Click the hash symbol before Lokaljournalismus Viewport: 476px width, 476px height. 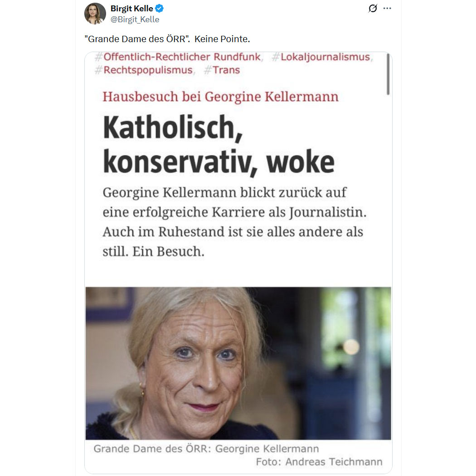(276, 57)
